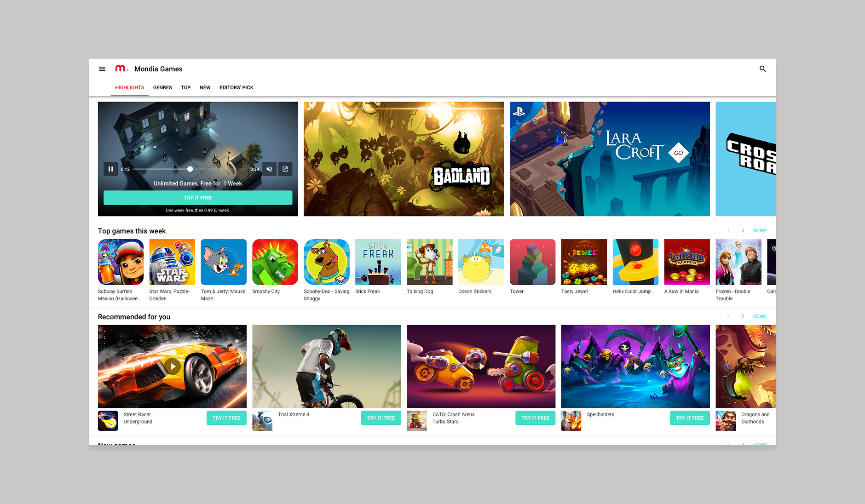Go to previous page of Top games
The height and width of the screenshot is (504, 865).
[728, 231]
